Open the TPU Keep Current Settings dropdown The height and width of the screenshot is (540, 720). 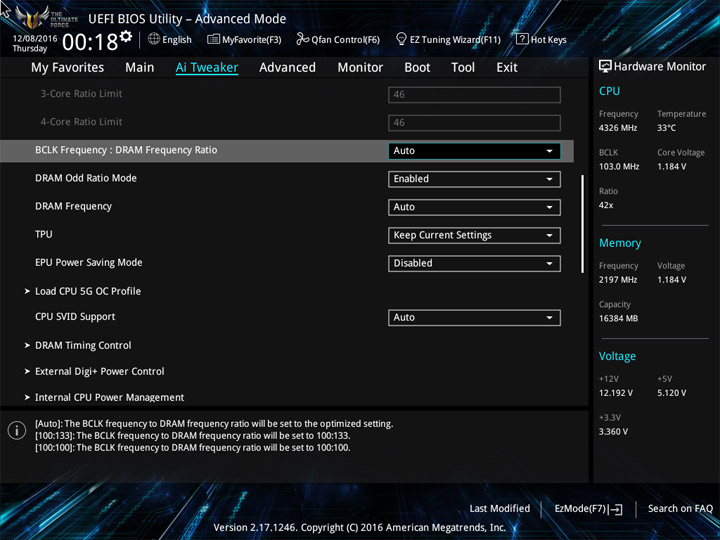tap(474, 235)
